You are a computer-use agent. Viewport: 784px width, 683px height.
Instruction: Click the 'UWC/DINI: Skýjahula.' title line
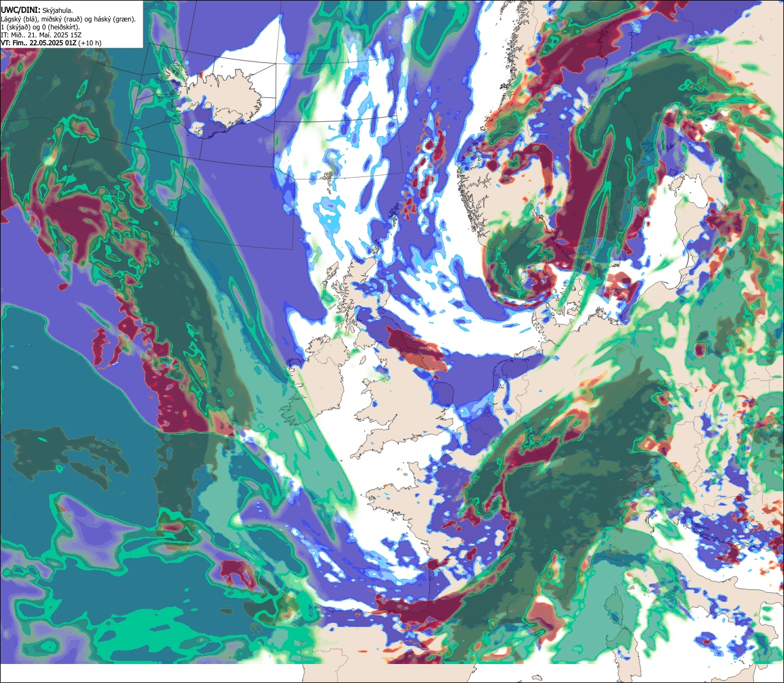37,10
